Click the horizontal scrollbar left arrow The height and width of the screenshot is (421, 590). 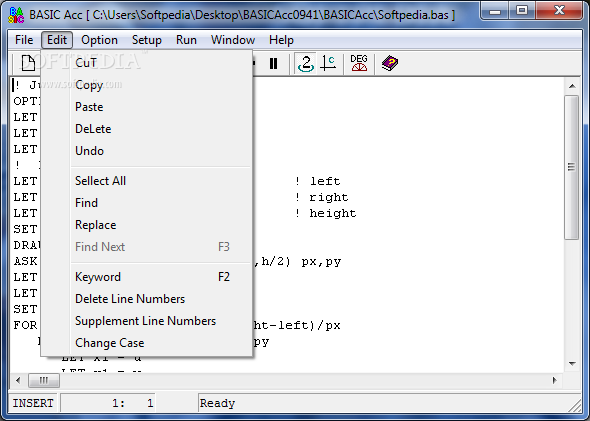pos(18,380)
